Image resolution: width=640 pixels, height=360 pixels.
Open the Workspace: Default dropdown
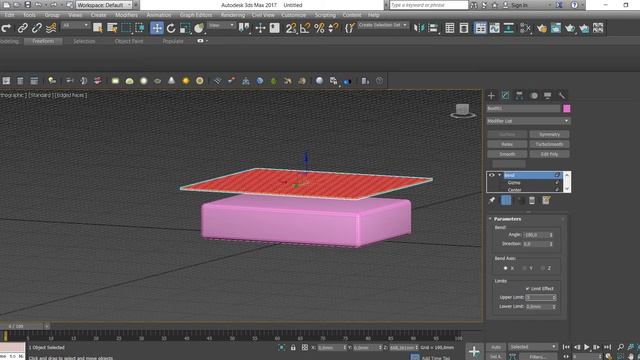104,5
